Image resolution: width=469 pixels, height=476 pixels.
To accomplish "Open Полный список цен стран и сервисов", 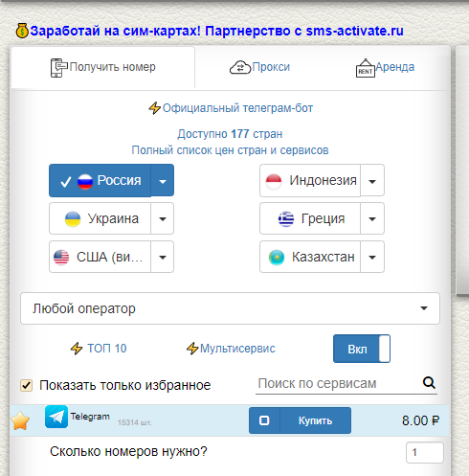I will tap(230, 150).
